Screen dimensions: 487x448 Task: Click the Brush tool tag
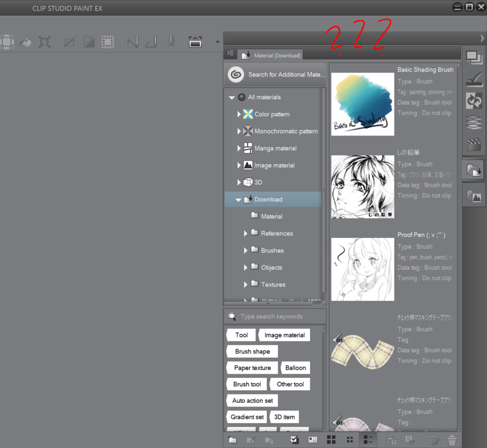pyautogui.click(x=247, y=384)
